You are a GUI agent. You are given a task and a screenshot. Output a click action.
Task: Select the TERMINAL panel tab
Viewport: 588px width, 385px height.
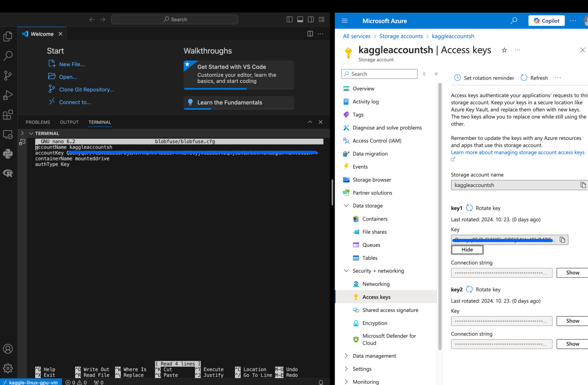[100, 122]
